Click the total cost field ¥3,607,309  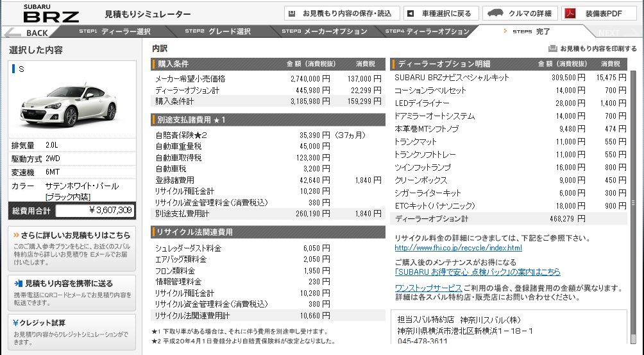95,211
